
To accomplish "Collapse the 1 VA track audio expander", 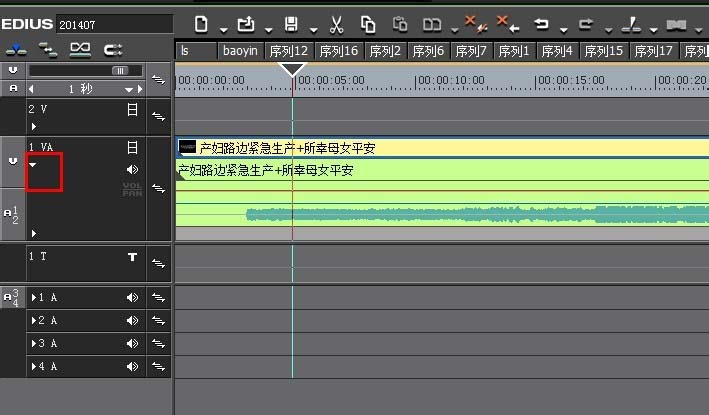I will [33, 165].
